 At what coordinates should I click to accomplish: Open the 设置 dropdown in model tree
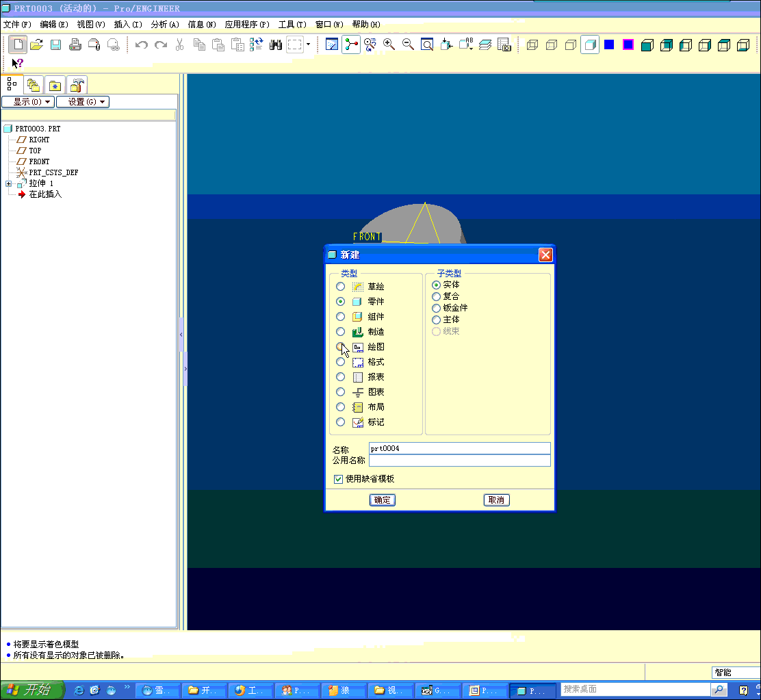pos(83,102)
